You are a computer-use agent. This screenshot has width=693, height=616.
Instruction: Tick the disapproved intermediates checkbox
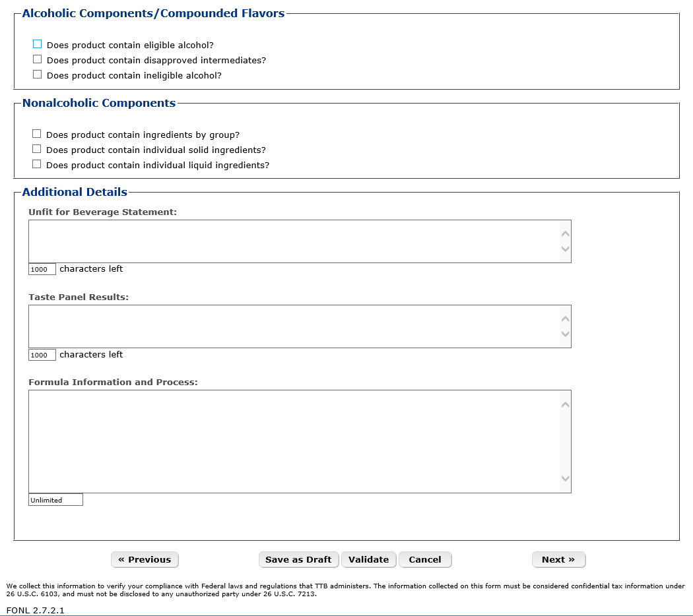coord(38,59)
